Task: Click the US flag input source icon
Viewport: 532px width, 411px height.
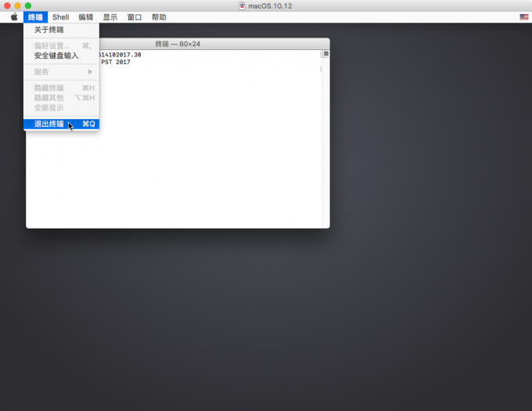Action: click(x=524, y=17)
